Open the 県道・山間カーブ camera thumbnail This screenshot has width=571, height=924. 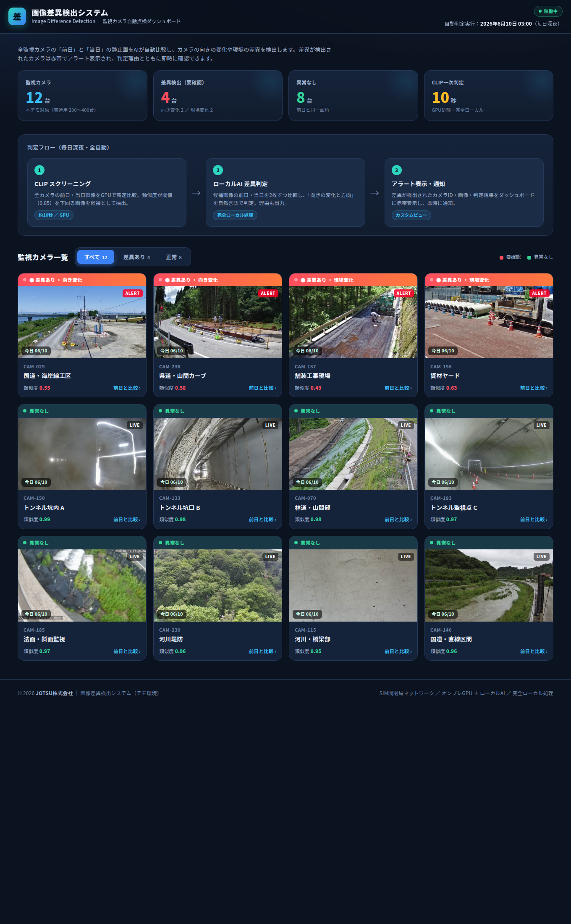click(217, 322)
